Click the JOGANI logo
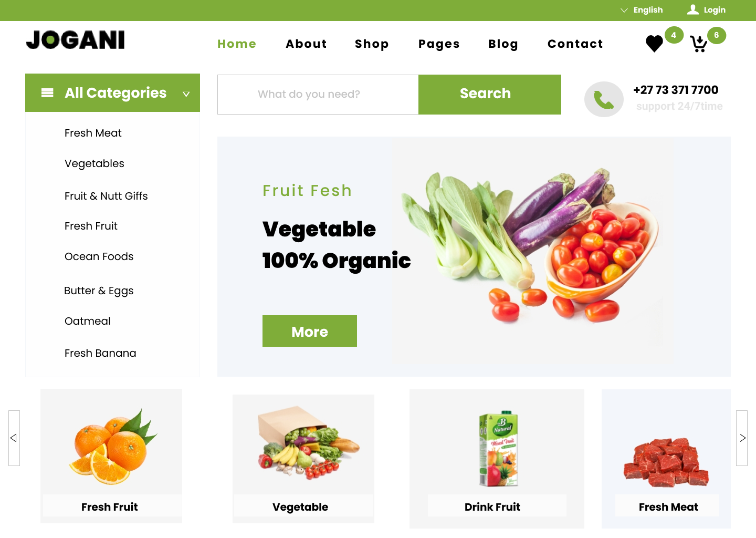This screenshot has height=538, width=756. (76, 40)
